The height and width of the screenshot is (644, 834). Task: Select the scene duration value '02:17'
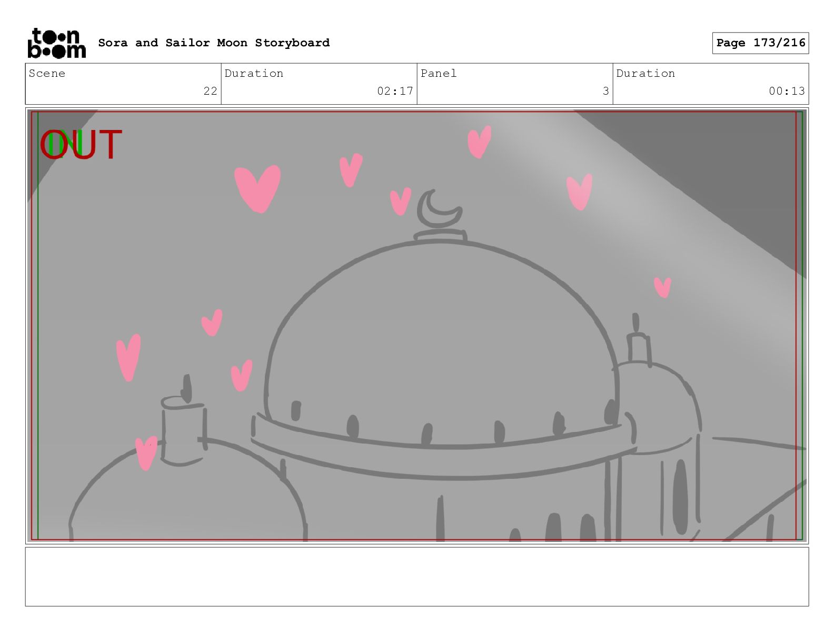[x=395, y=91]
